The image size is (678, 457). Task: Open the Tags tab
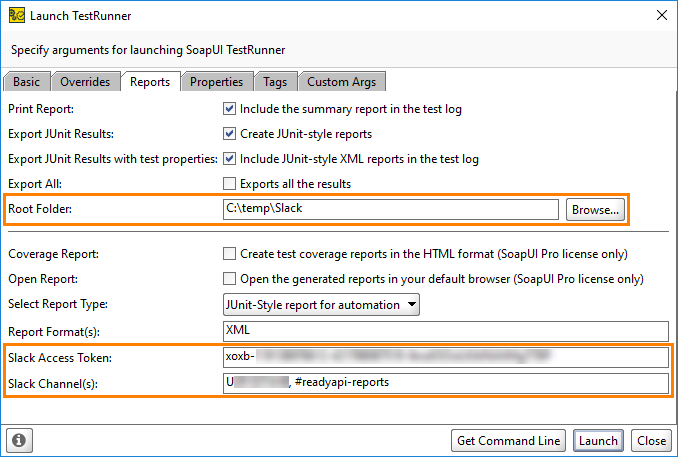pyautogui.click(x=275, y=81)
